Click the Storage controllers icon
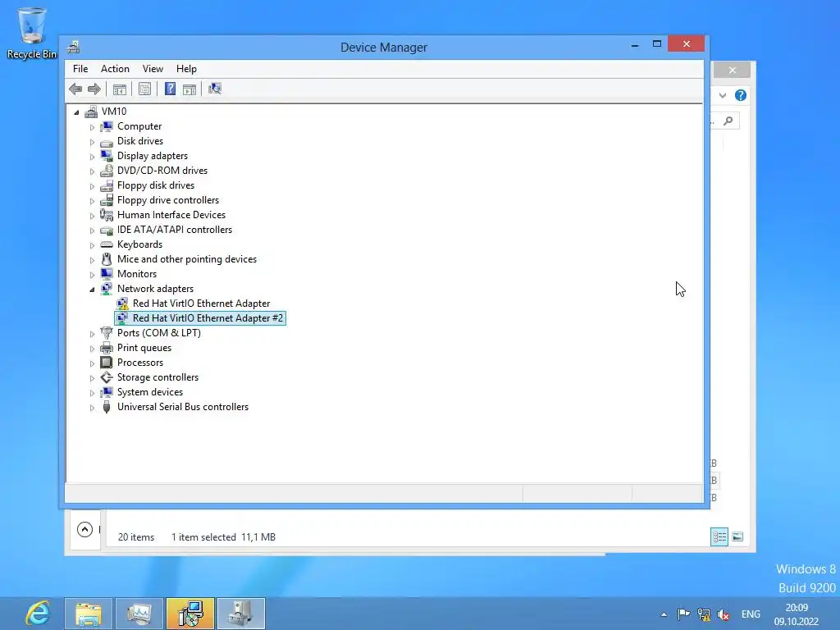The height and width of the screenshot is (630, 840). (107, 377)
